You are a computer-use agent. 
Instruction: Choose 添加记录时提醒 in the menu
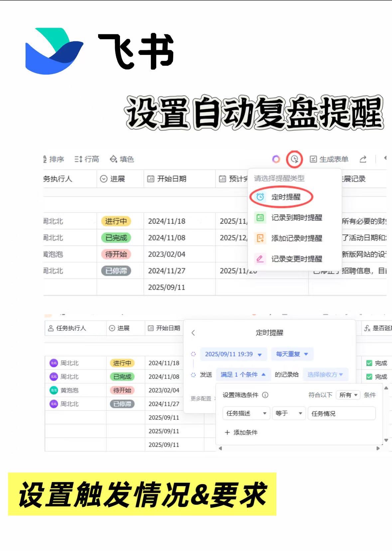click(296, 238)
